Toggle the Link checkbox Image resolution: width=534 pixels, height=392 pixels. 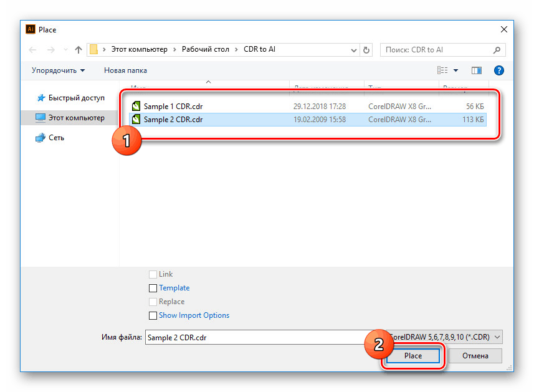(x=153, y=274)
